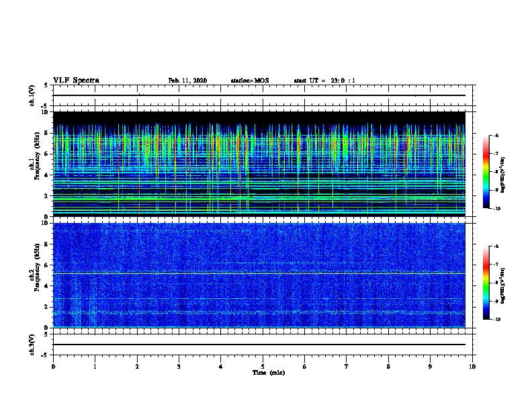
Task: Click the "station=MOS" header label
Action: pos(250,81)
